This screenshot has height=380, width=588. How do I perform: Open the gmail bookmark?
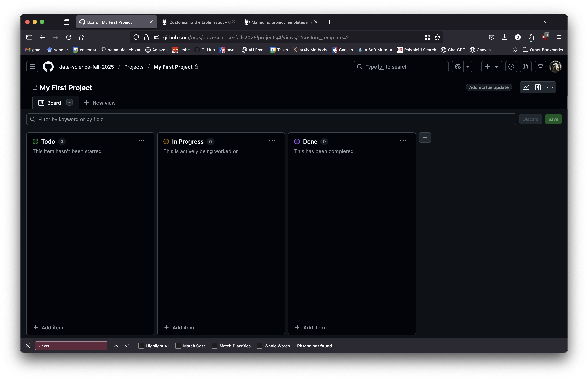34,50
